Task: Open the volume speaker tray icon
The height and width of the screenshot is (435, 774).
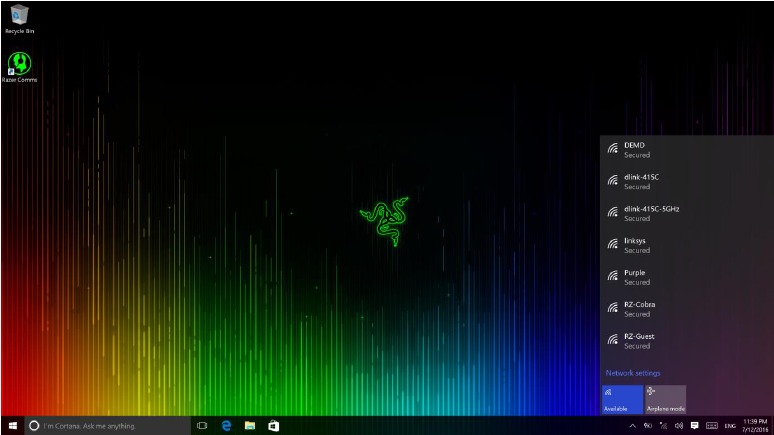Action: (x=679, y=426)
